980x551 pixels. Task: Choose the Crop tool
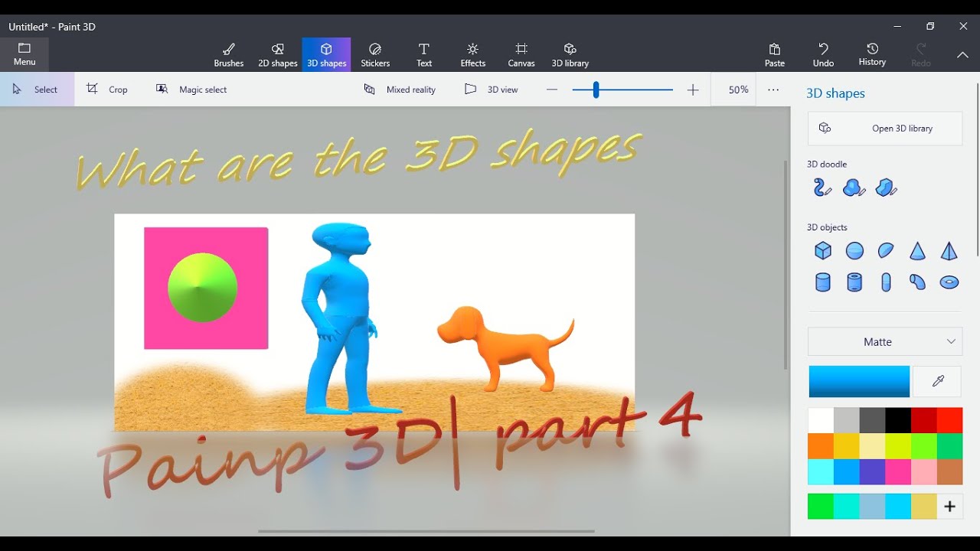tap(107, 90)
